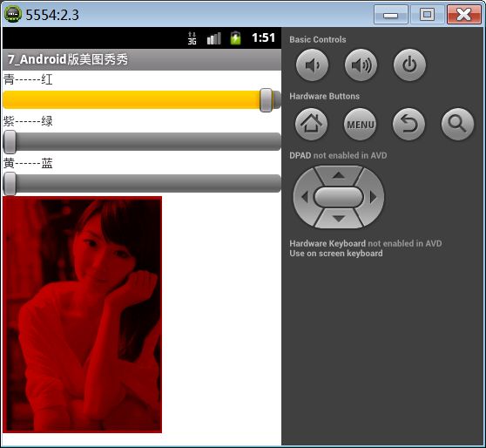This screenshot has height=448, width=486.
Task: Click the middle of the 紫------绿 slider track
Action: 142,142
